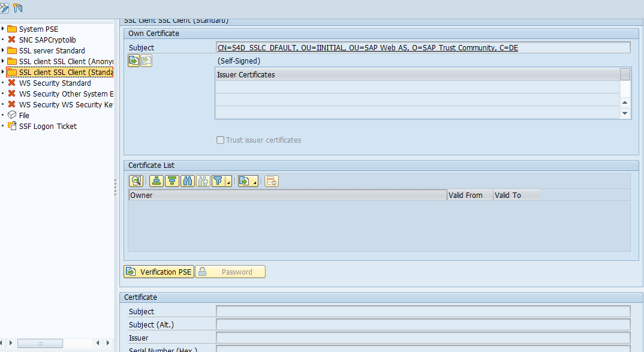
Task: Apply the set filter icon
Action: tap(218, 180)
